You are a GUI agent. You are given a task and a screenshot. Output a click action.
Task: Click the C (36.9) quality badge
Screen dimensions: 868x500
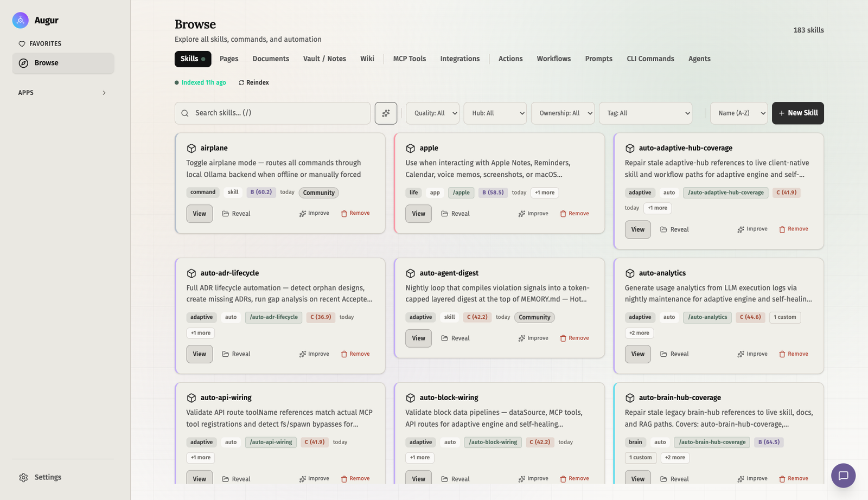(x=321, y=317)
